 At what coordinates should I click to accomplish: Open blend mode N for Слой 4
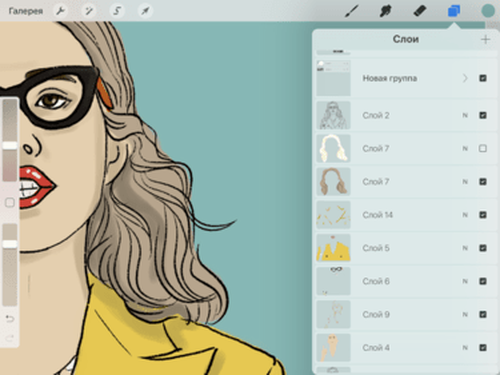click(x=465, y=348)
